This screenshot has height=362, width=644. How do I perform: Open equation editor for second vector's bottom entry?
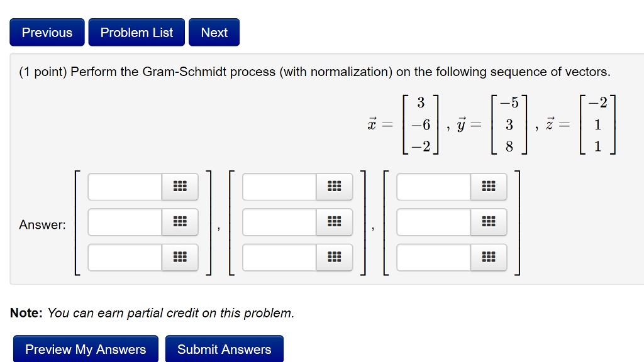(335, 258)
